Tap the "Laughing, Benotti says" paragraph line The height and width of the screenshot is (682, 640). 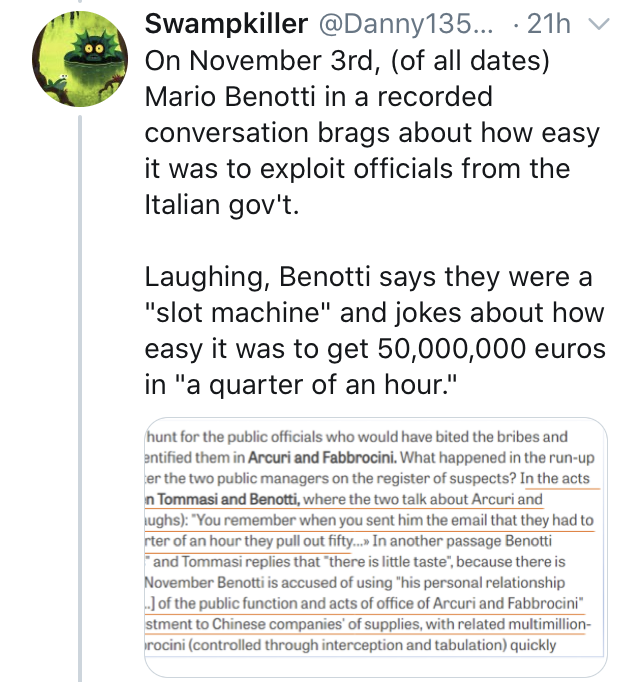(369, 277)
